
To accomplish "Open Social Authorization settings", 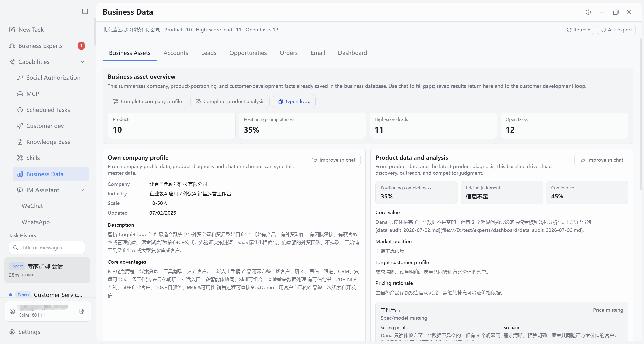I will tap(53, 78).
